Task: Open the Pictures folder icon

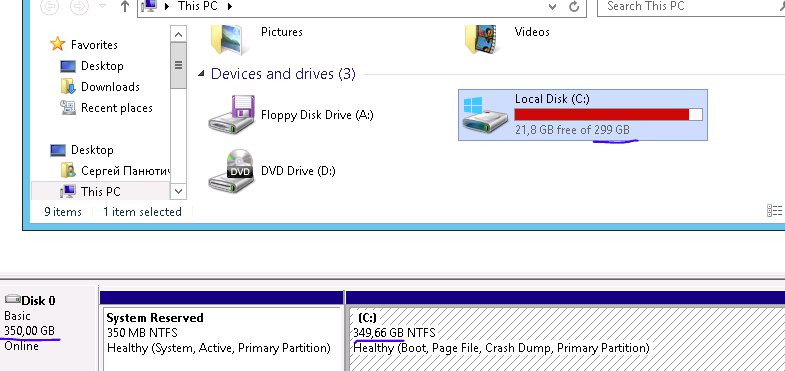Action: pos(230,39)
